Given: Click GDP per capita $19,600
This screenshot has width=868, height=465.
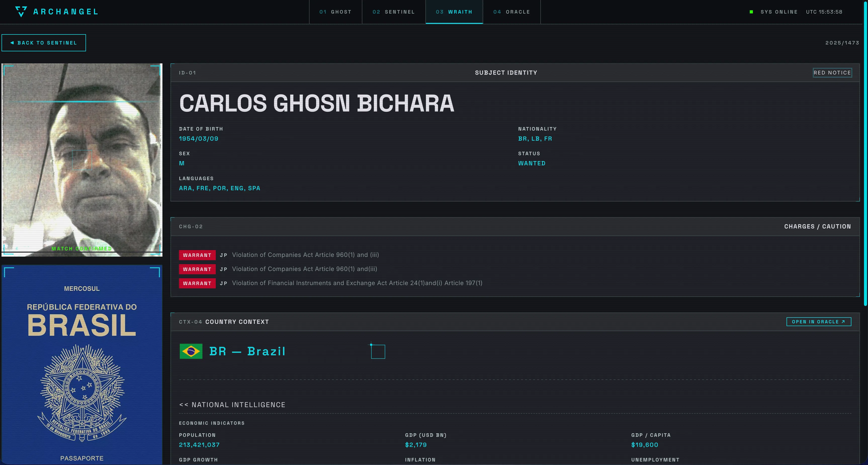Looking at the screenshot, I should tap(645, 445).
